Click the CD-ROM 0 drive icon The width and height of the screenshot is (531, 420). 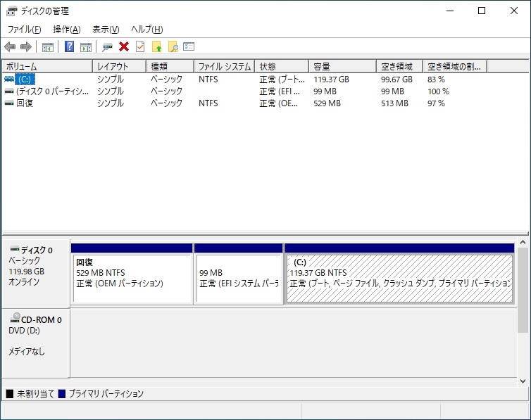[15, 317]
